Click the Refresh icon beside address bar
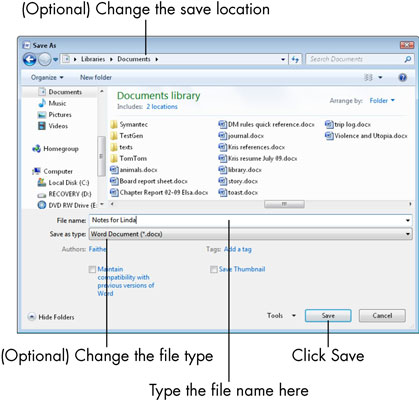 [295, 59]
